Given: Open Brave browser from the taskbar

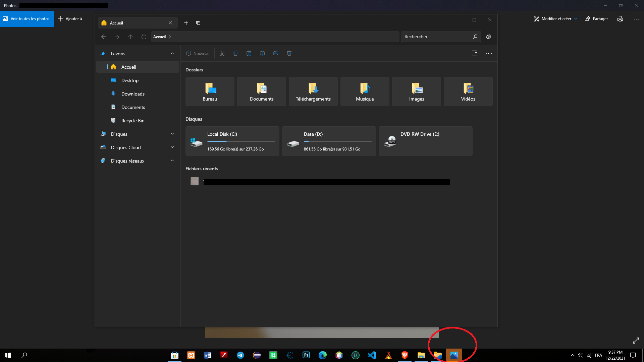Looking at the screenshot, I should click(405, 355).
